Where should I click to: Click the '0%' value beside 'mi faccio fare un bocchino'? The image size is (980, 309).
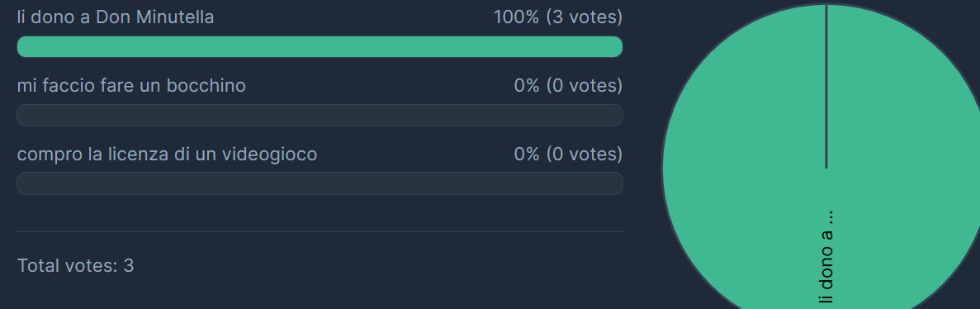click(x=527, y=85)
